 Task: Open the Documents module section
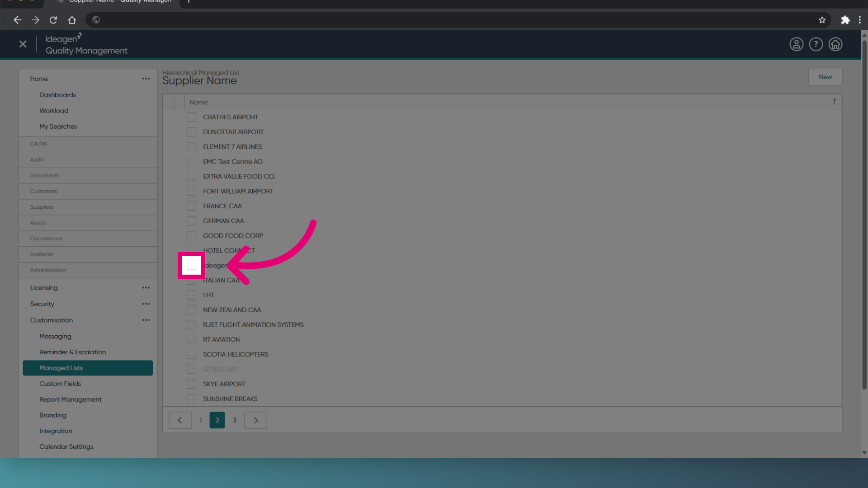88,176
